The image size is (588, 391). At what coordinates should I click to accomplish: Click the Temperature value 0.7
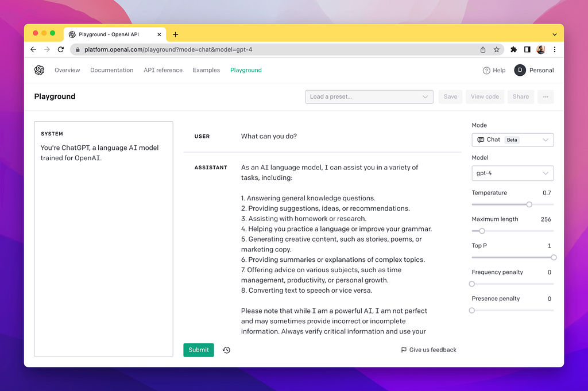[547, 193]
